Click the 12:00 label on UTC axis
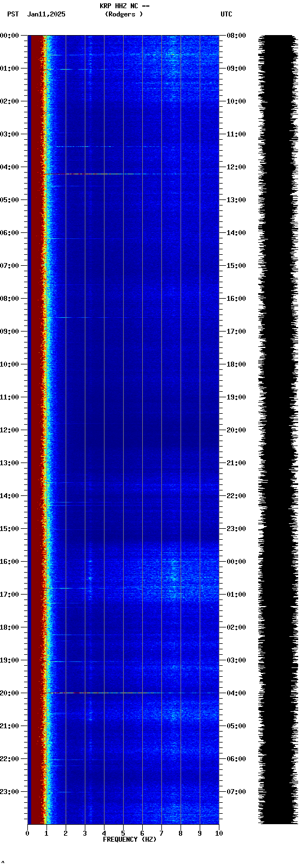 click(236, 167)
